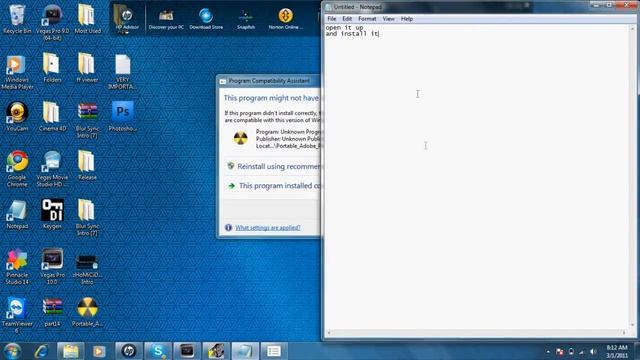The width and height of the screenshot is (640, 360).
Task: Open the Notepad desktop shortcut
Action: [17, 215]
